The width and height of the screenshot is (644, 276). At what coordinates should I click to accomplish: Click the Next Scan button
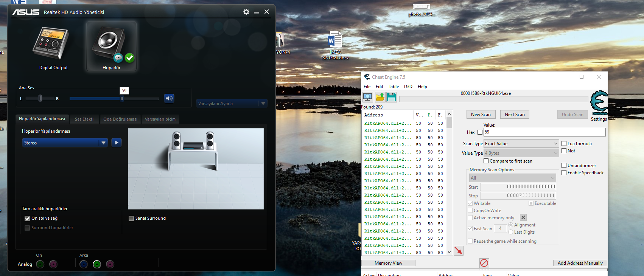[x=515, y=115]
